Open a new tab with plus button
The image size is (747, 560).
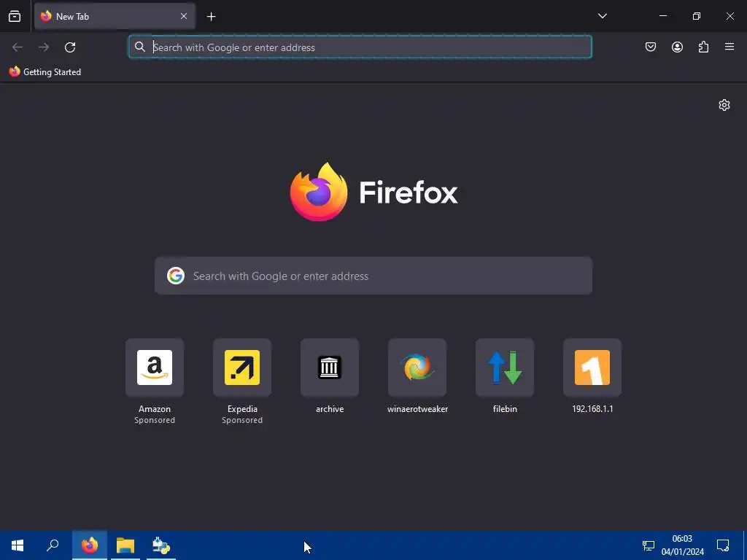click(211, 17)
